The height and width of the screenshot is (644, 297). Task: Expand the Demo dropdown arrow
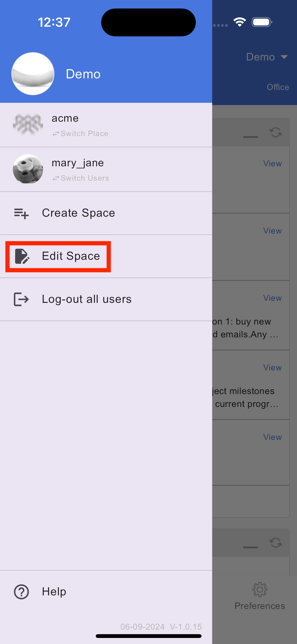(284, 57)
